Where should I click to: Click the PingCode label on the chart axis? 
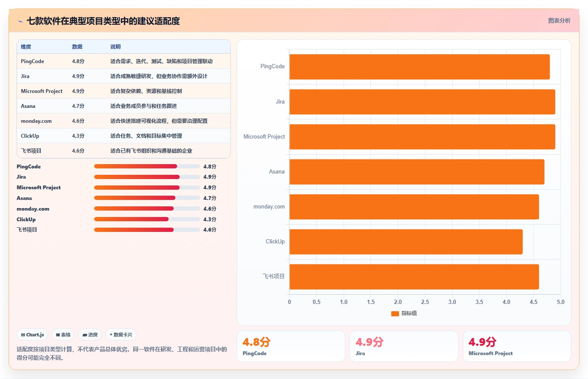click(x=272, y=67)
